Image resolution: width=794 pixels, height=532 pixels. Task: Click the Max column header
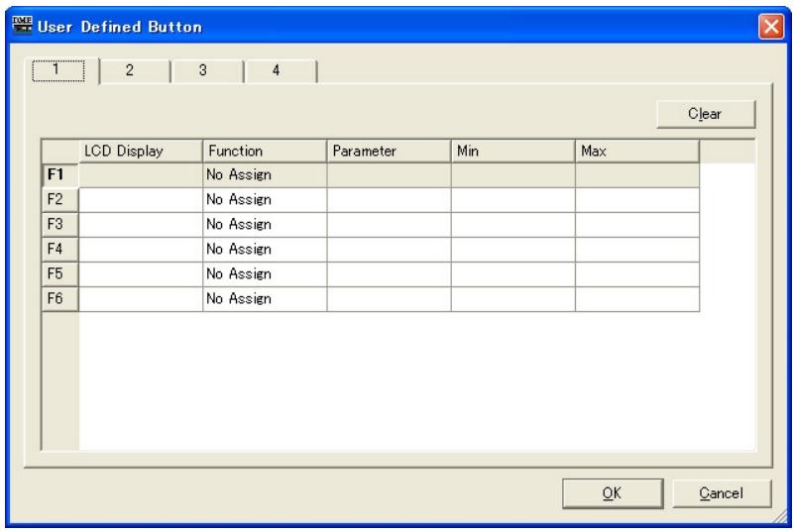pyautogui.click(x=637, y=151)
